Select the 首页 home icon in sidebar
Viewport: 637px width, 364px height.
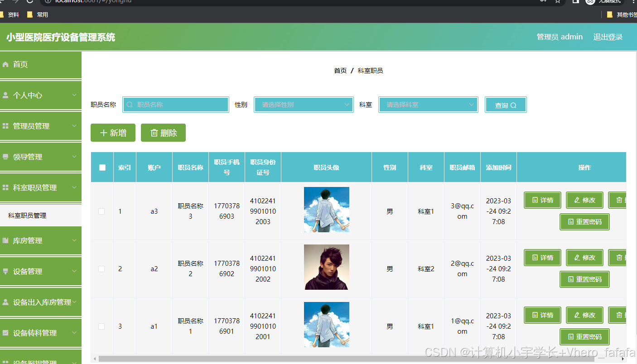[x=5, y=64]
